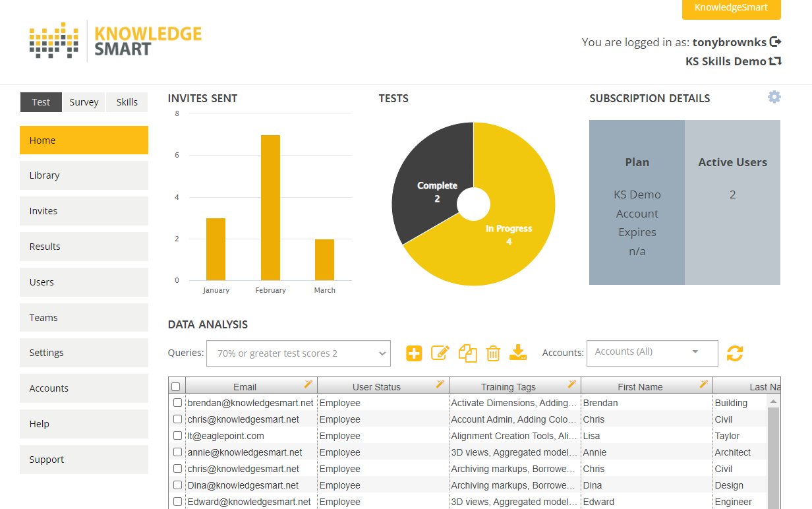The image size is (812, 509).
Task: Click the filter wand icon in Email column
Action: click(308, 384)
